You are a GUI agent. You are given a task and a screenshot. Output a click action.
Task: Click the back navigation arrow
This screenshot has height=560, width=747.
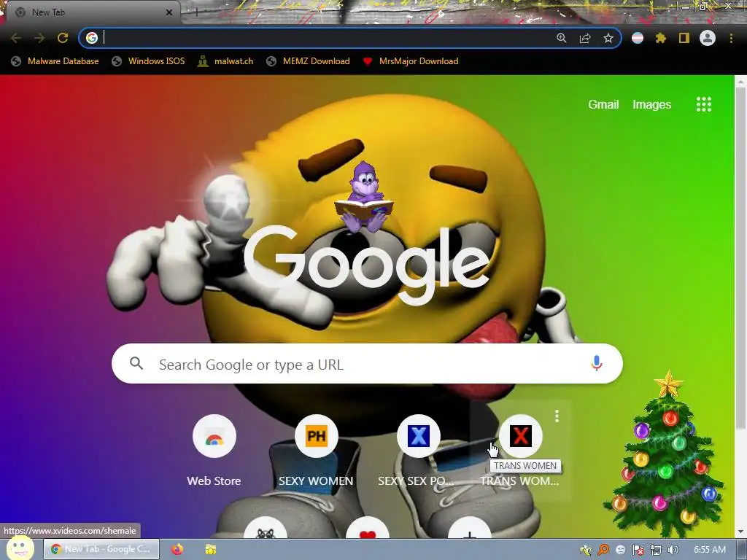(x=16, y=38)
